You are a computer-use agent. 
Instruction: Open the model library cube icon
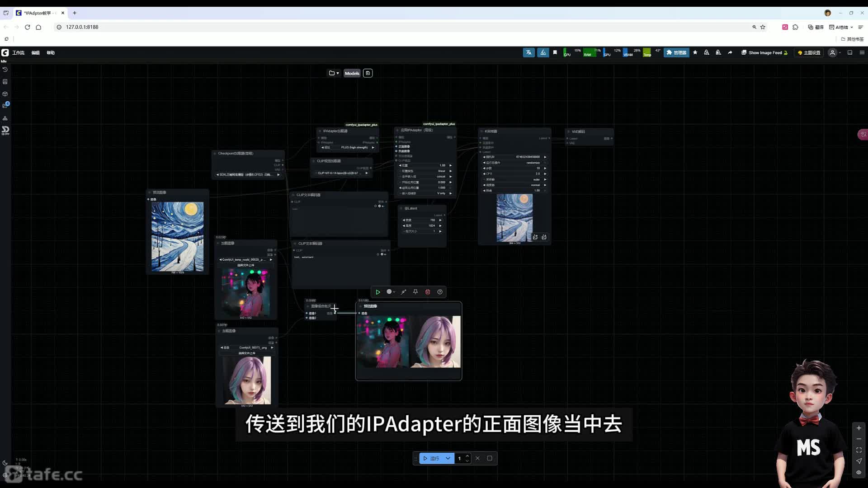tap(5, 94)
